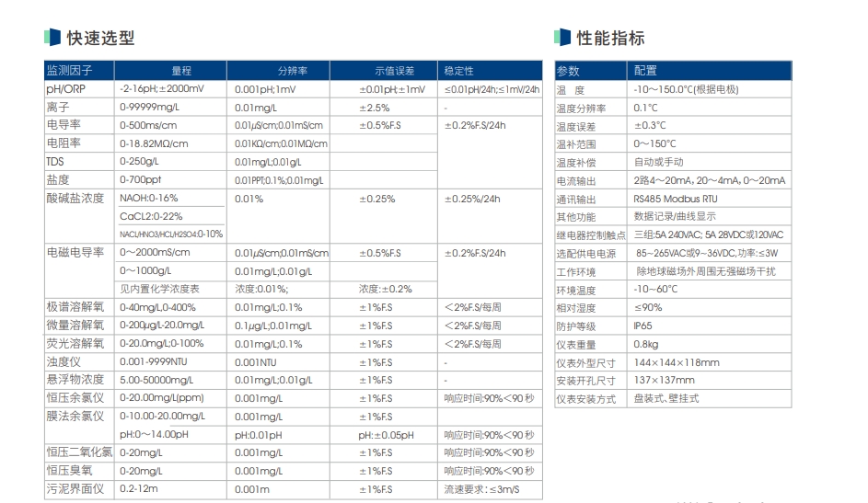This screenshot has height=503, width=868.
Task: Select the 电导率 row label
Action: tap(64, 125)
